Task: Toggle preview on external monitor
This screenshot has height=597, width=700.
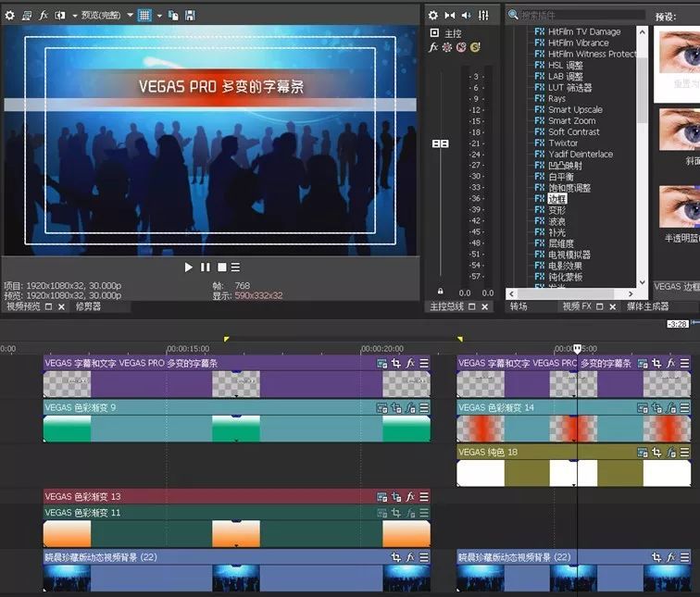Action: pos(26,16)
